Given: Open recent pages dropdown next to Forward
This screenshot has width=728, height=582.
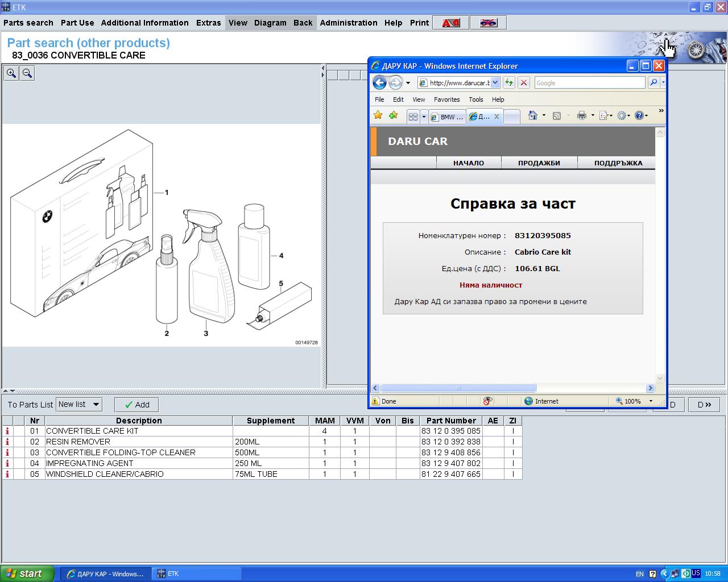Looking at the screenshot, I should (x=408, y=83).
